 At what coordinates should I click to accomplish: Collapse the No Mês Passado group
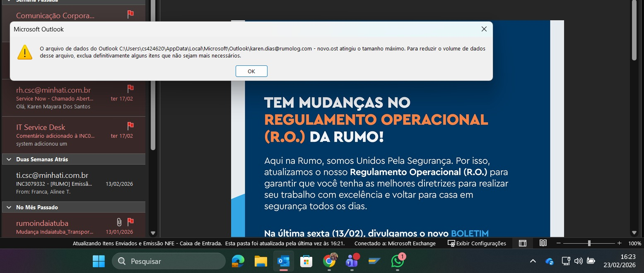coord(8,207)
